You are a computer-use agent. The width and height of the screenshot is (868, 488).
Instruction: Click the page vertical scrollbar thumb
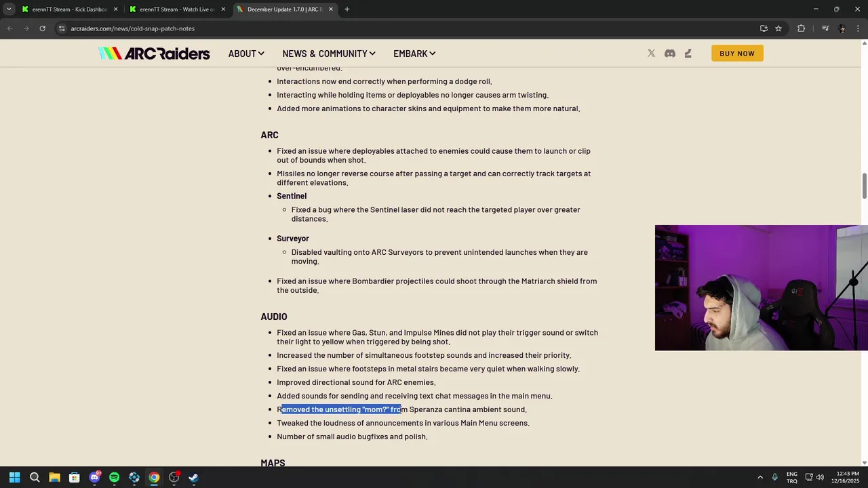click(x=864, y=186)
